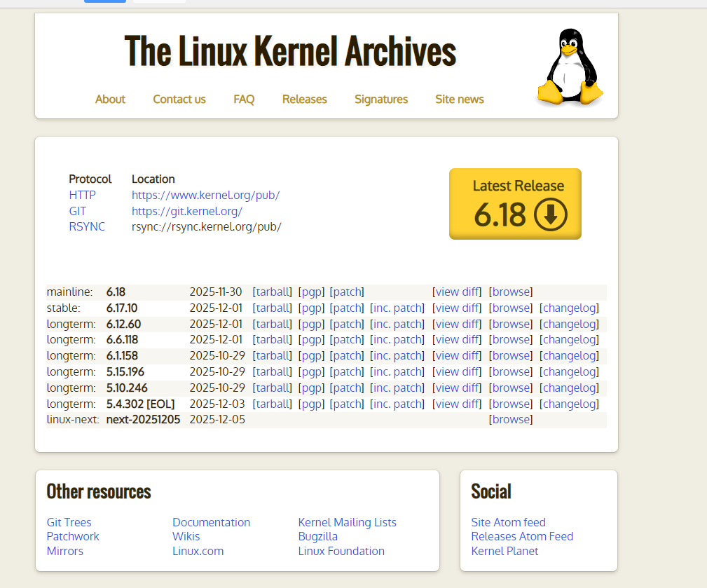Browse the longterm 5.10.246 tree

[x=511, y=388]
